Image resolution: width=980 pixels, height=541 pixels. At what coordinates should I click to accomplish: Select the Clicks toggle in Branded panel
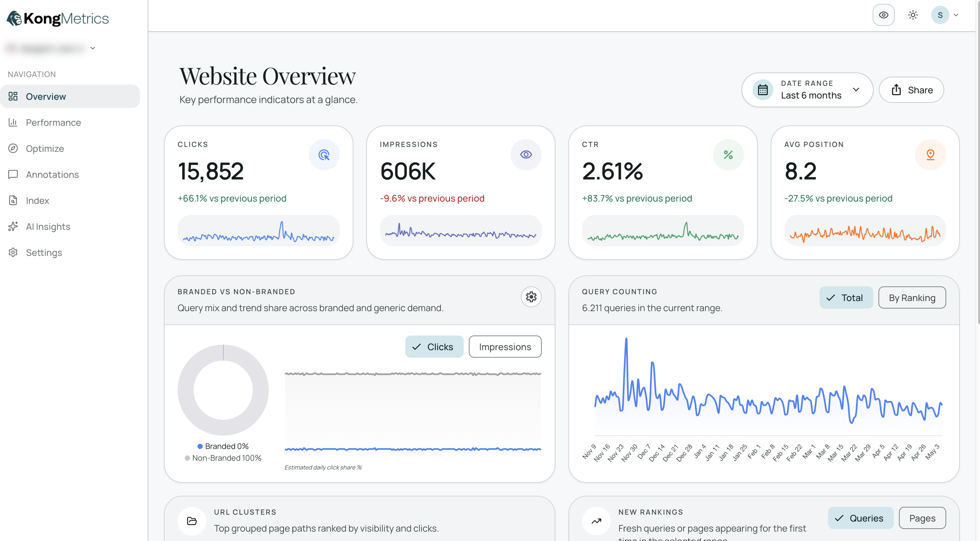tap(434, 346)
